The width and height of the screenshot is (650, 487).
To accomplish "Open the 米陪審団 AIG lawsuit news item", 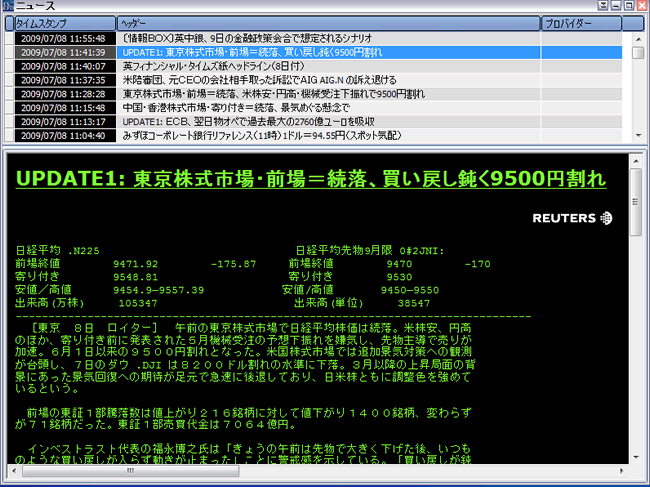I will point(260,80).
